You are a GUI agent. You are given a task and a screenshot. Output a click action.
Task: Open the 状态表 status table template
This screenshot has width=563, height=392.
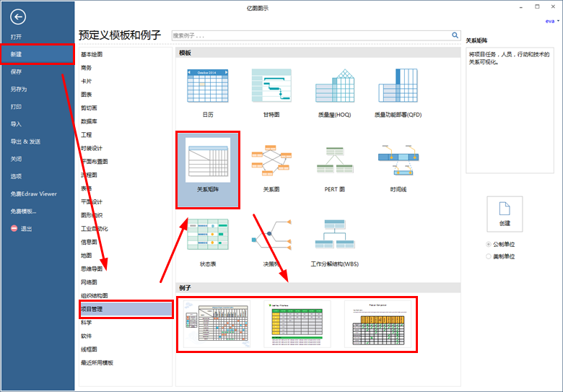coord(208,235)
